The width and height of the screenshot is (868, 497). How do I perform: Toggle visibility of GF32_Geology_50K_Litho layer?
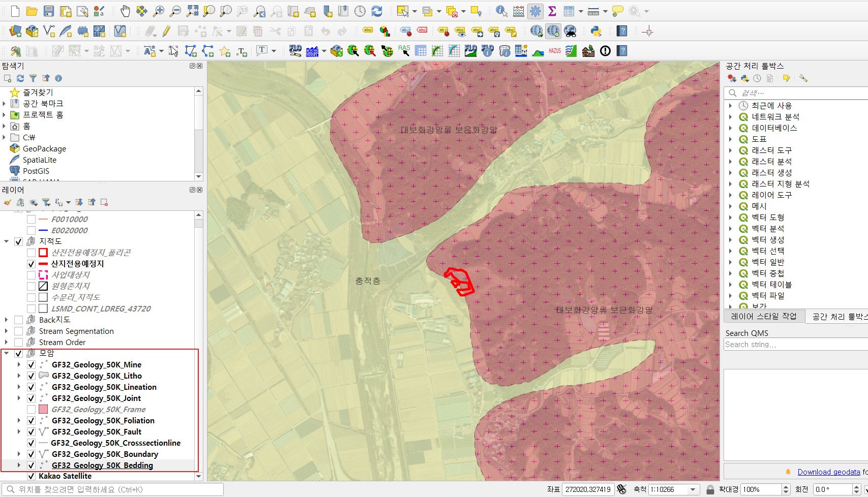[31, 376]
